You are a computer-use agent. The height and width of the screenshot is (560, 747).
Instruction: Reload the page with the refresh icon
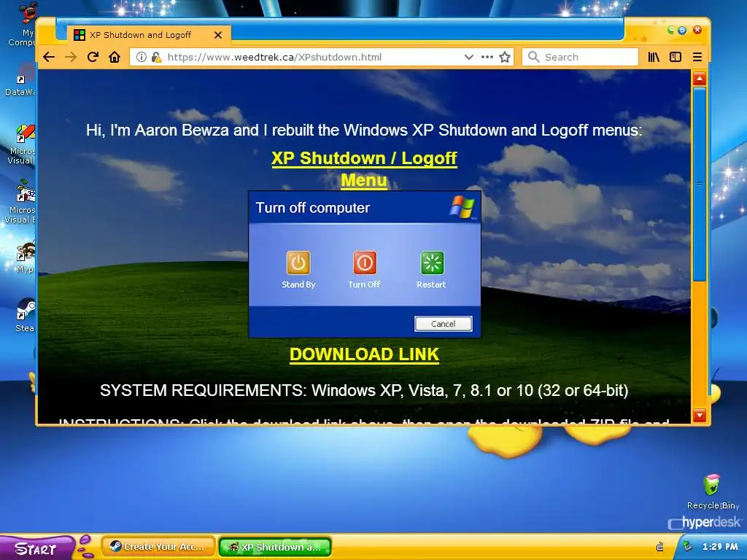pos(93,57)
